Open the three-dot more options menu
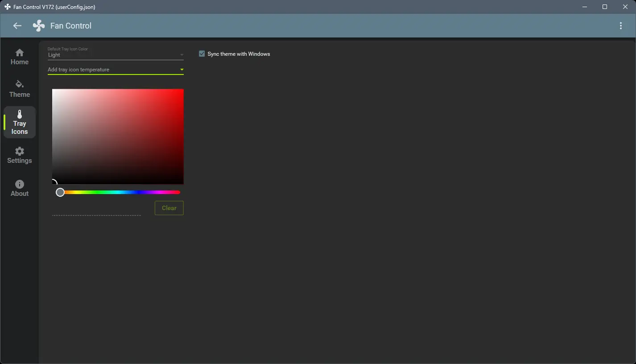Image resolution: width=636 pixels, height=364 pixels. (621, 26)
